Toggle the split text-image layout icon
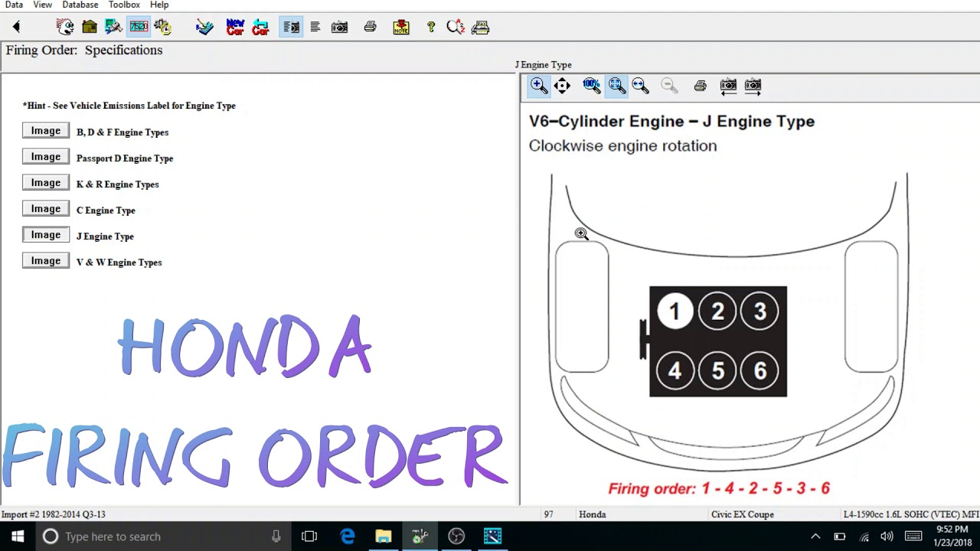This screenshot has height=551, width=980. [291, 28]
